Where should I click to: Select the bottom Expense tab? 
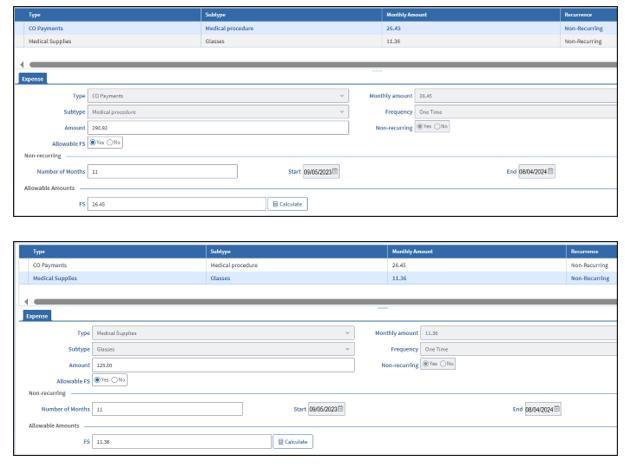pos(37,316)
